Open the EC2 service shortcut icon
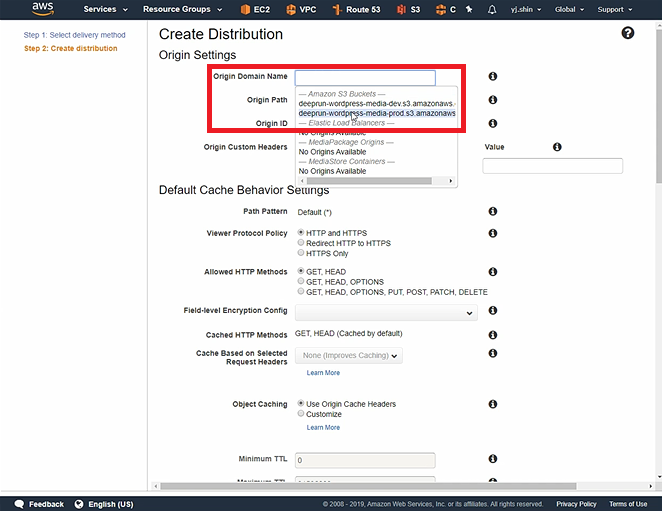 [x=245, y=9]
